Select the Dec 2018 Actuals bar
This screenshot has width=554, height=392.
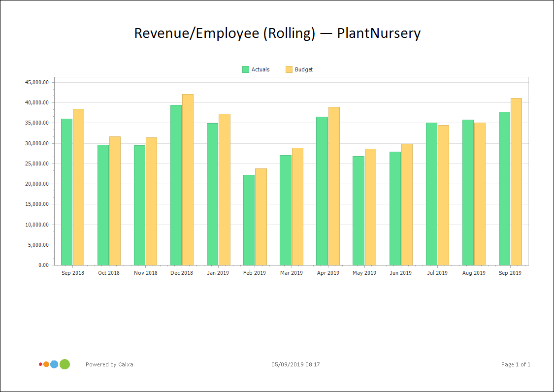pyautogui.click(x=176, y=182)
